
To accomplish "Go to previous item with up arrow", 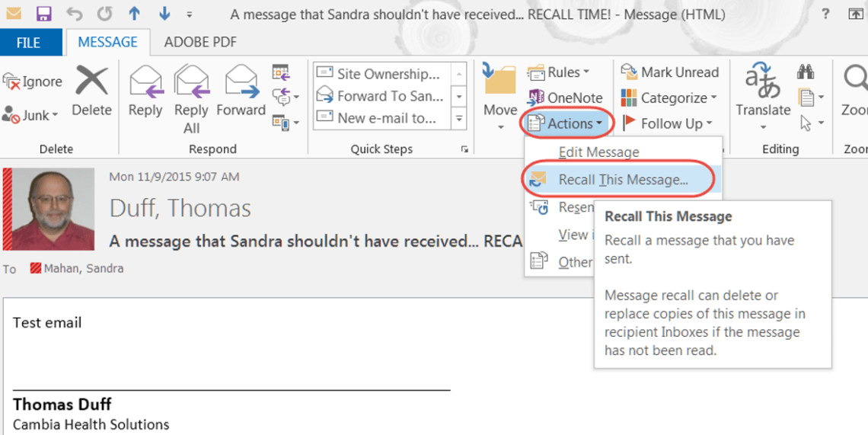I will [x=135, y=14].
